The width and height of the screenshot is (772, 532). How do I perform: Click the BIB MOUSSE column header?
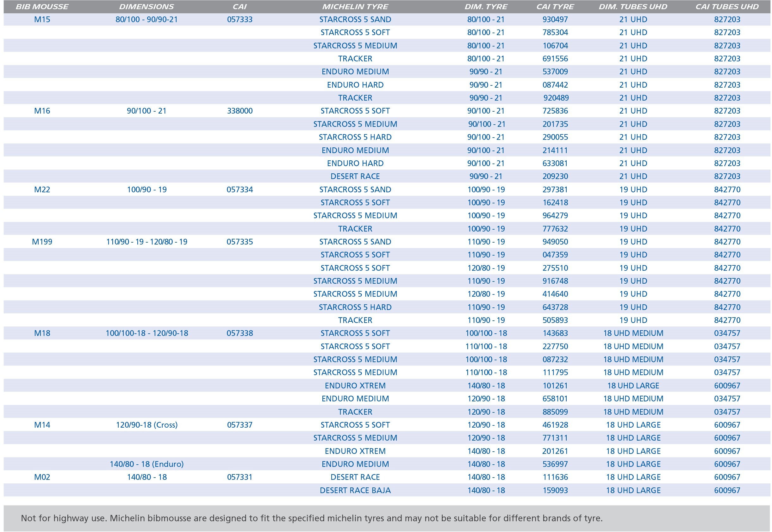42,7
